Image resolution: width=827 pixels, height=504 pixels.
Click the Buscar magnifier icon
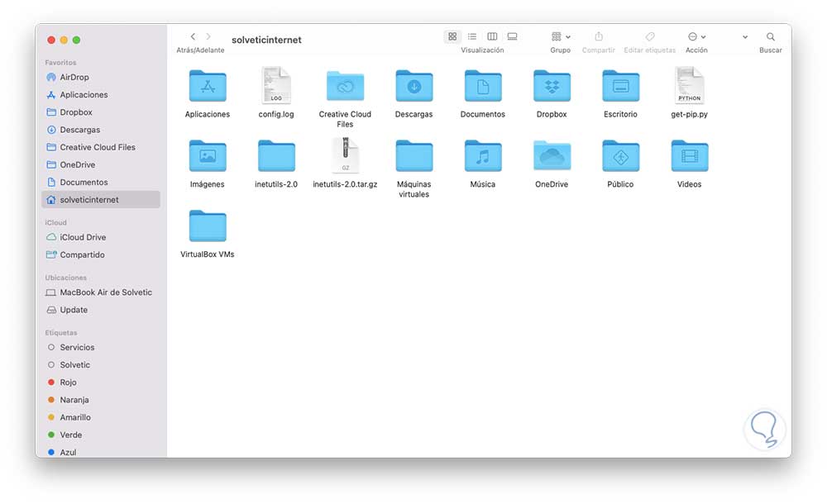[x=771, y=36]
